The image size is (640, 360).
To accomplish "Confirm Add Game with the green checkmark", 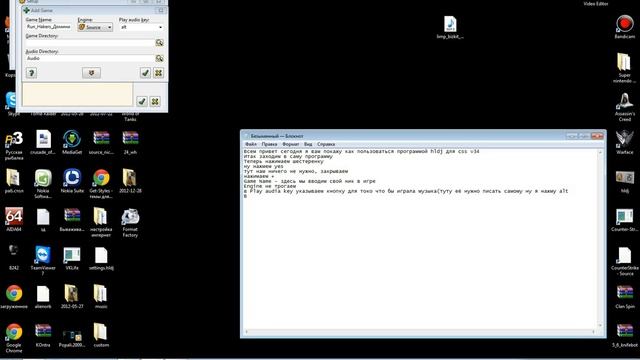I will click(x=145, y=73).
